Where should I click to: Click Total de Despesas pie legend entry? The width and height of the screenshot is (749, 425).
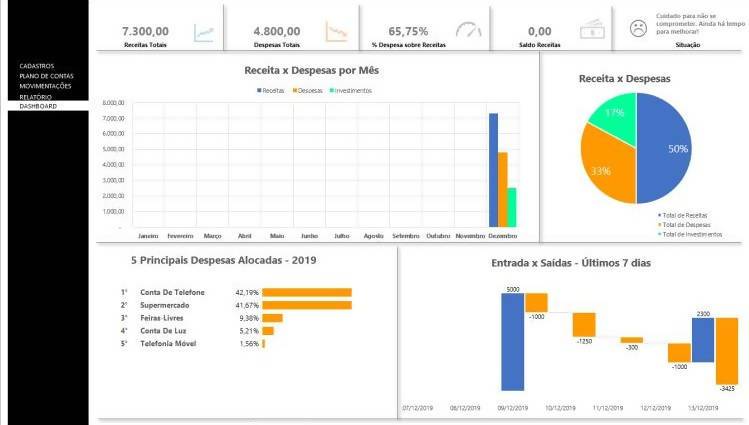click(x=684, y=225)
